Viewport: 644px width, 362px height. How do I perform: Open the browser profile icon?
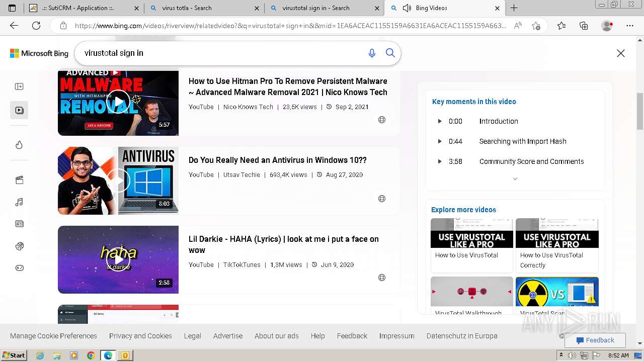coord(607,26)
